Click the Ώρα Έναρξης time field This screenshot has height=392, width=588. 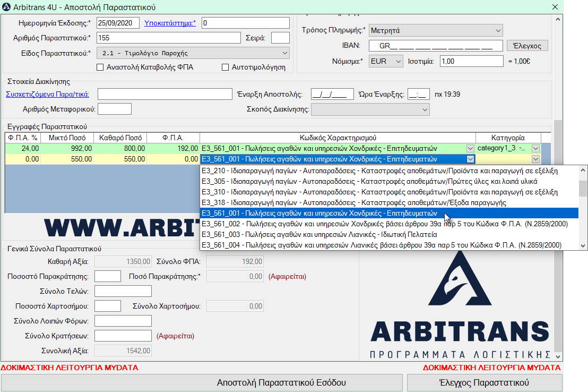tap(419, 94)
